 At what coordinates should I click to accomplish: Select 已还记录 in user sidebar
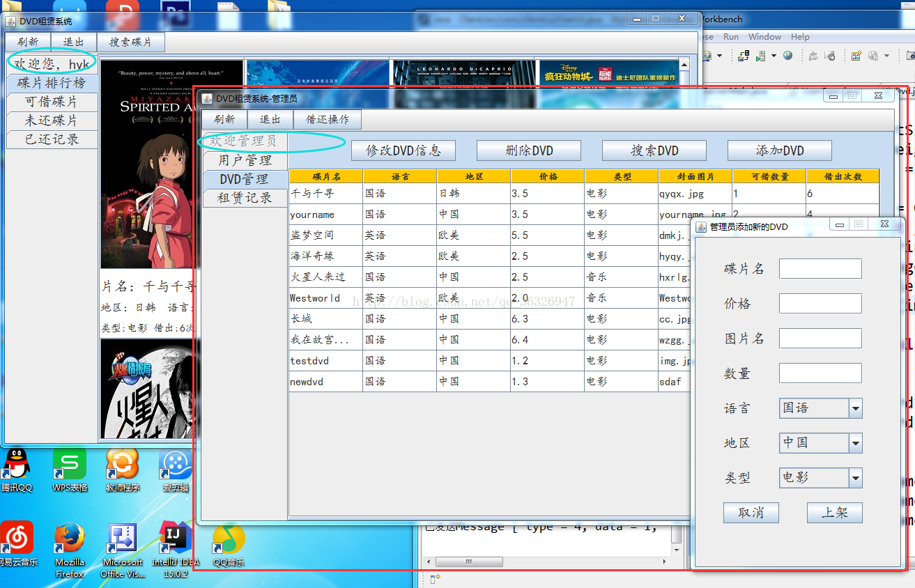(52, 139)
